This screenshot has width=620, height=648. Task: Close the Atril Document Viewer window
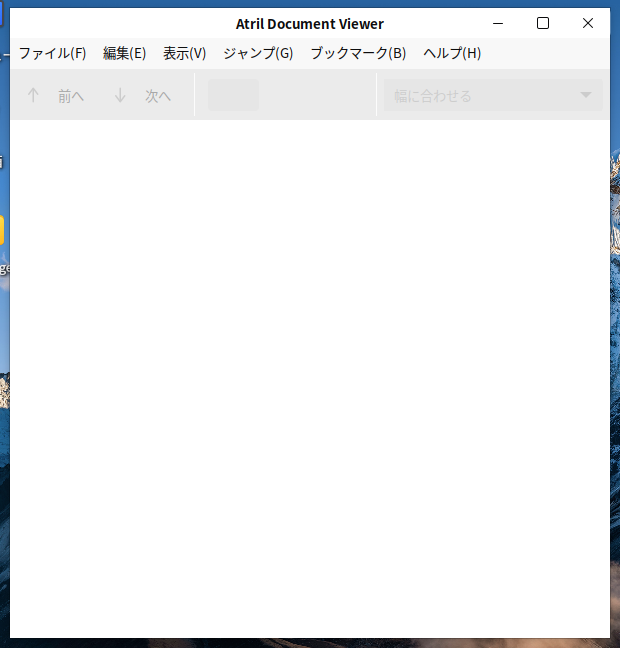(588, 23)
